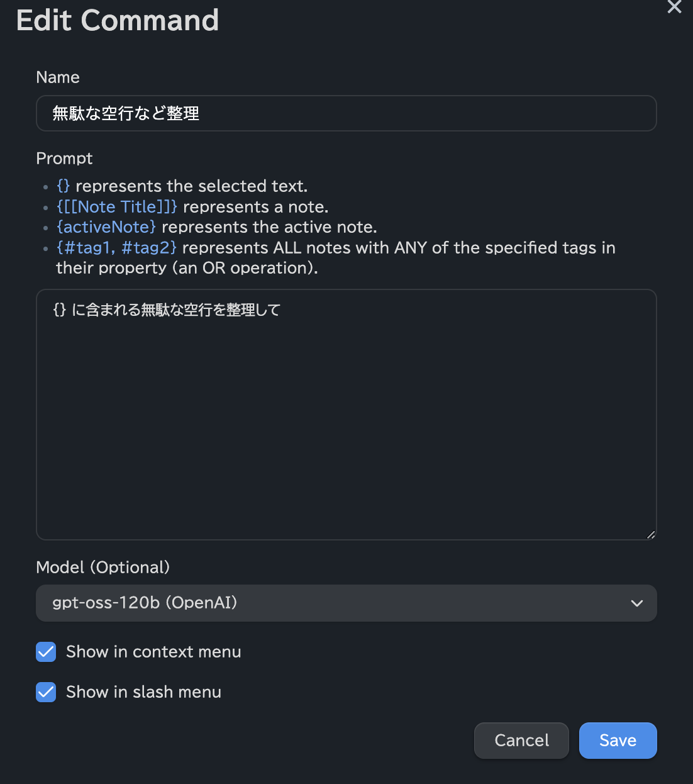Click the "Prompt" section label
Viewport: 693px width, 784px height.
64,159
